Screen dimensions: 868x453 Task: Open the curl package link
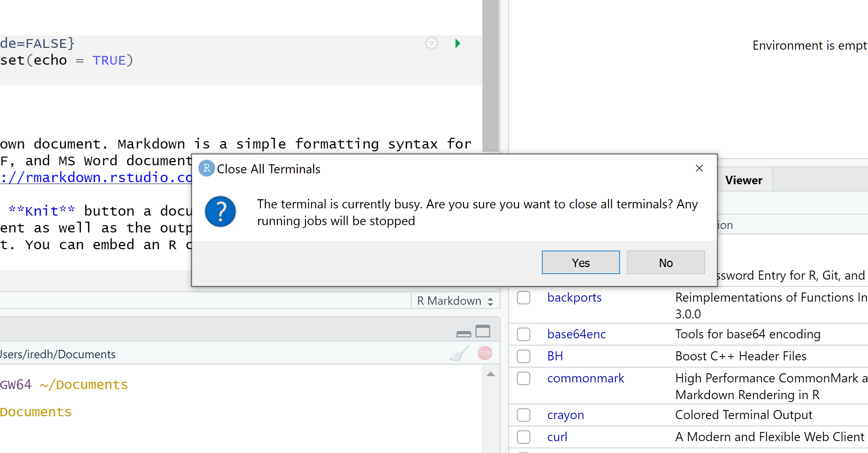[557, 437]
